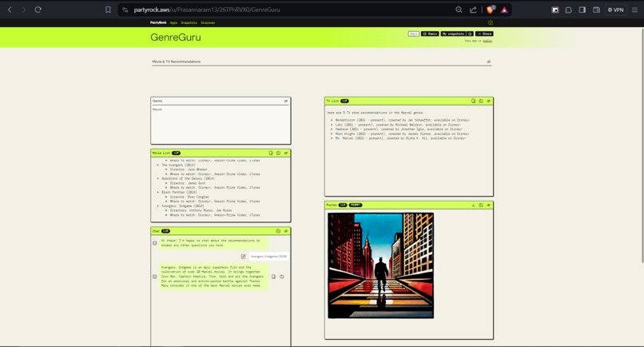Open Brave Rewards triangle icon
644x347 pixels.
504,10
